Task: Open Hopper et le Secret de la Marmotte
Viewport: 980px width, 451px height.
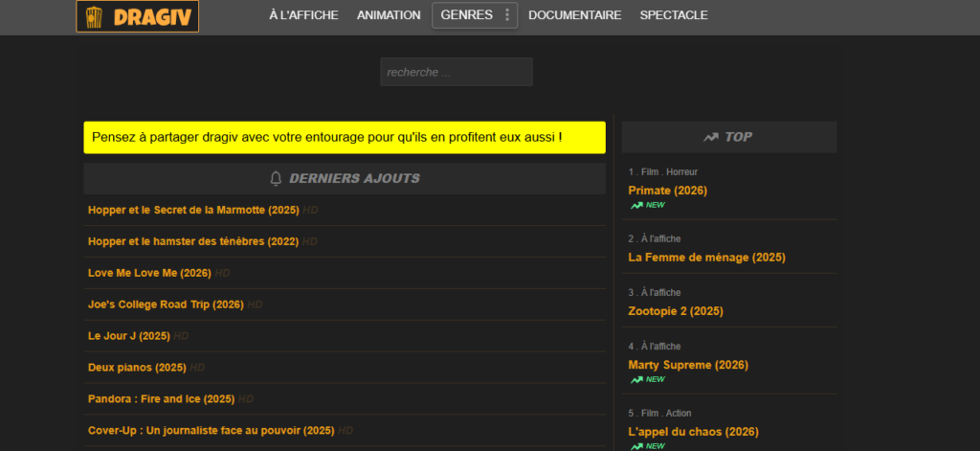Action: pos(193,210)
